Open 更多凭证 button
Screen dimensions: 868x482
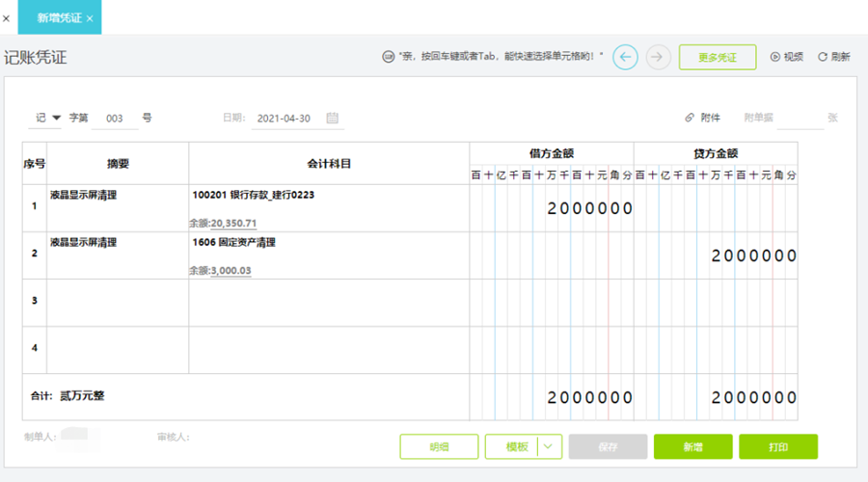point(718,57)
